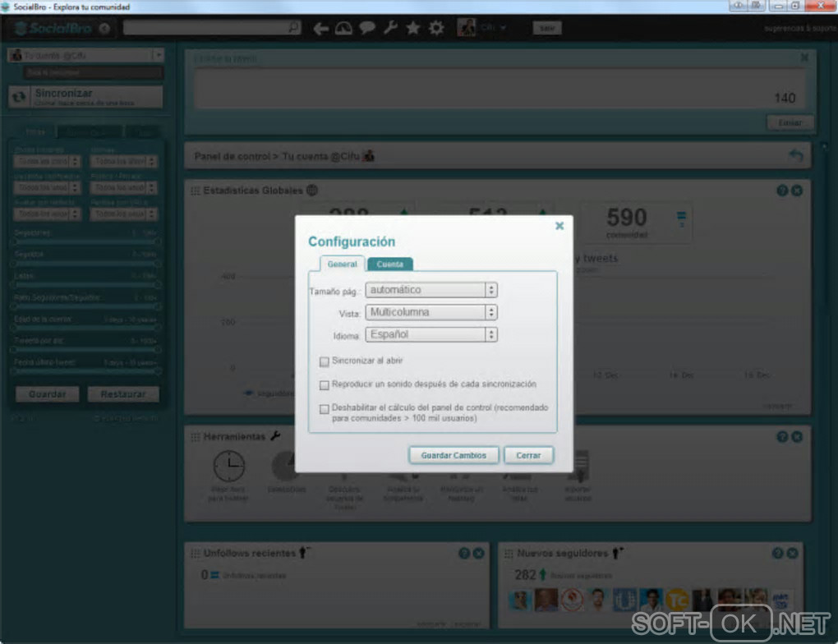Close the tweet compose panel with X
The height and width of the screenshot is (644, 838).
803,57
